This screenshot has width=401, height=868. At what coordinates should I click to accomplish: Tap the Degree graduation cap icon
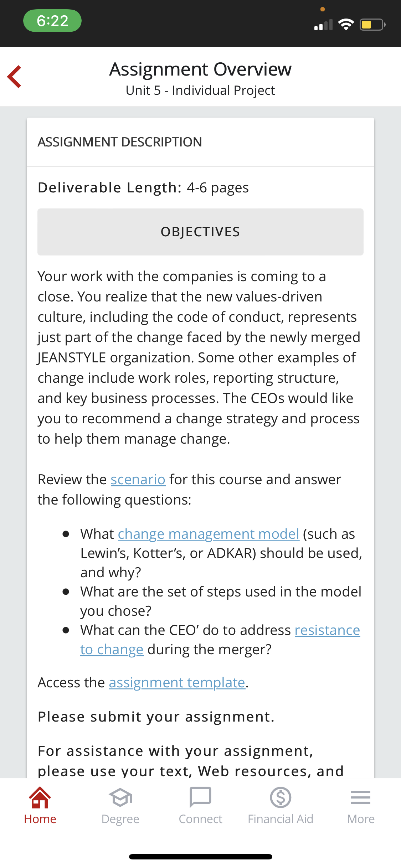click(x=120, y=797)
